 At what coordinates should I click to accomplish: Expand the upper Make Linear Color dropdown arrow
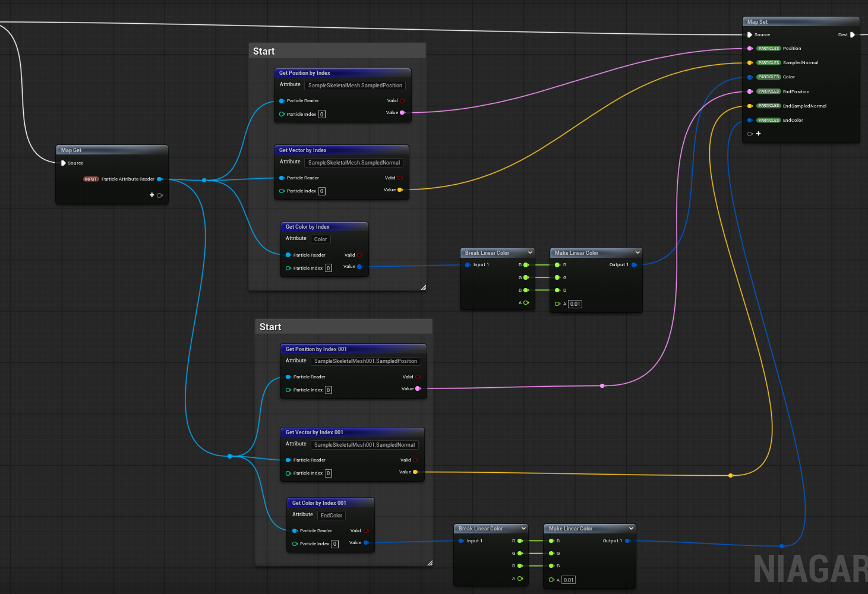click(x=637, y=252)
